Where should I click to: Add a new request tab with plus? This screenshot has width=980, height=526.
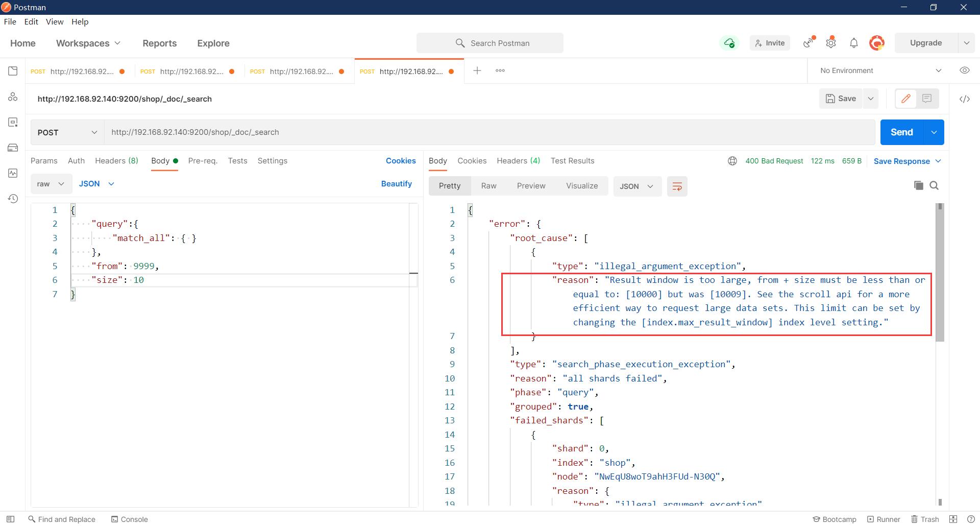477,70
